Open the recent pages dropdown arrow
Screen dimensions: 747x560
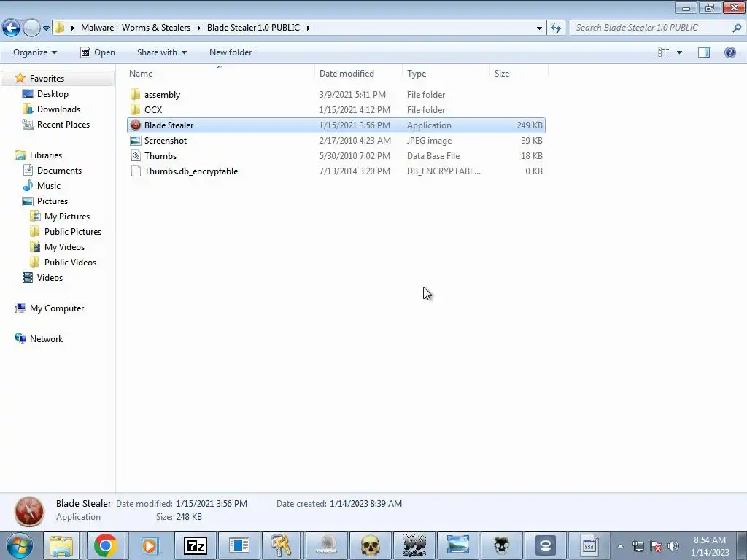coord(46,28)
